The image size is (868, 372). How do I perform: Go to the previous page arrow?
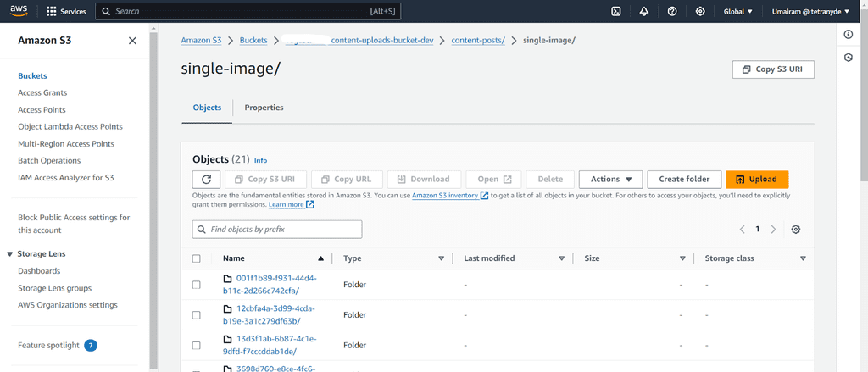(x=743, y=229)
